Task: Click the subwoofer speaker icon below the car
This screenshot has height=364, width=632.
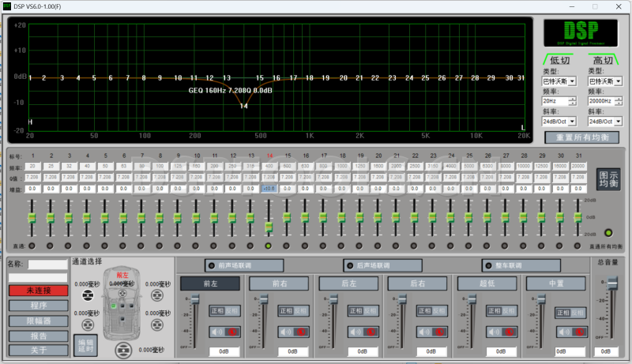Action: click(x=122, y=349)
